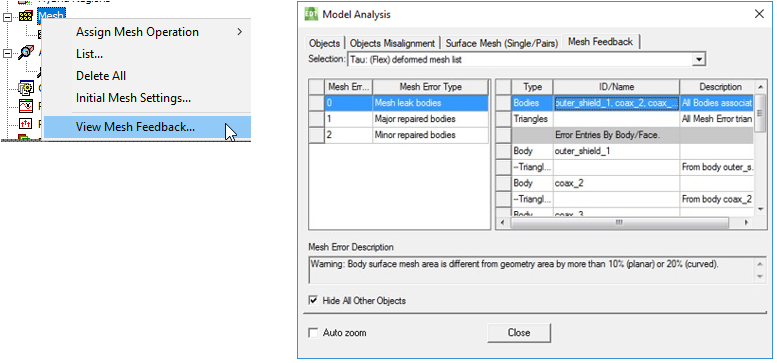Screen dimensions: 777x363
Task: Click the row selector beside the Triangles row
Action: [x=504, y=119]
